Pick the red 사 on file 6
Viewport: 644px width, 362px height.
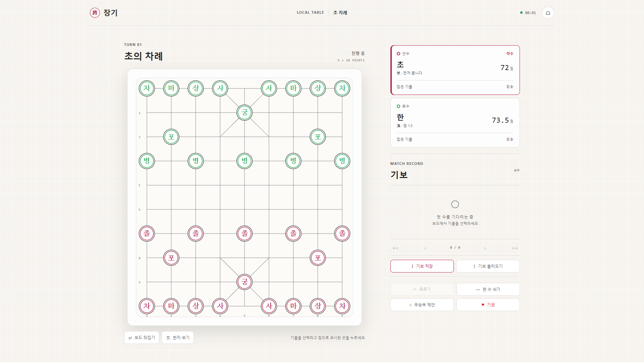tap(269, 306)
